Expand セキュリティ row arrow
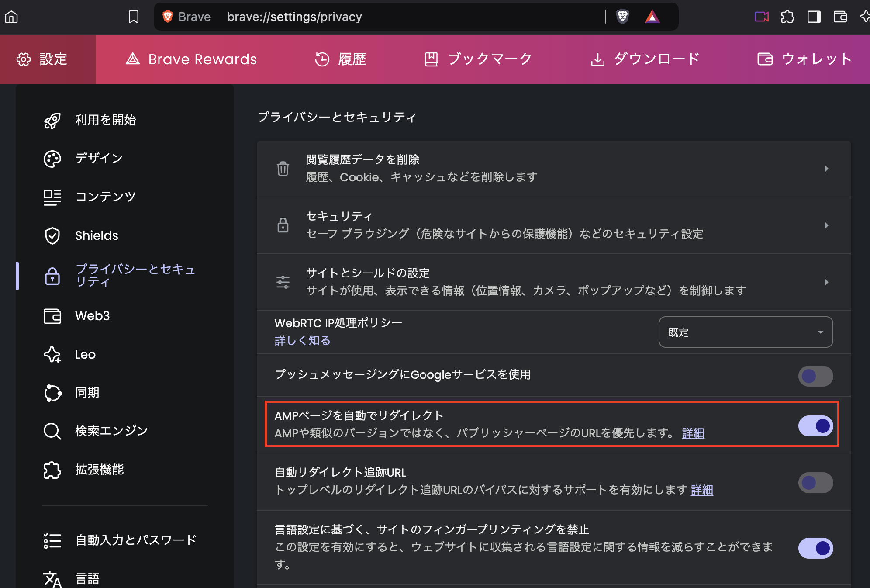The width and height of the screenshot is (870, 588). point(826,225)
